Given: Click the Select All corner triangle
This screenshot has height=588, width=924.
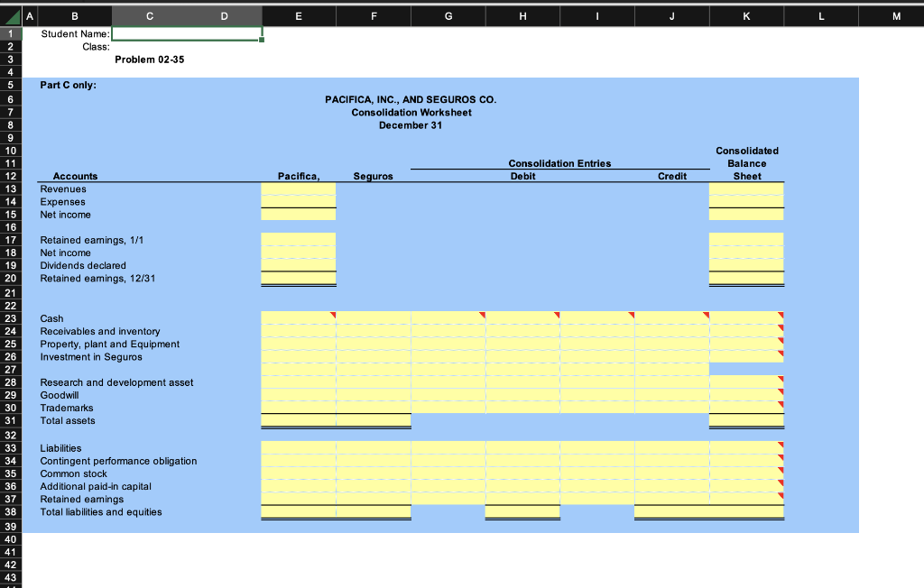Looking at the screenshot, I should click(x=11, y=16).
